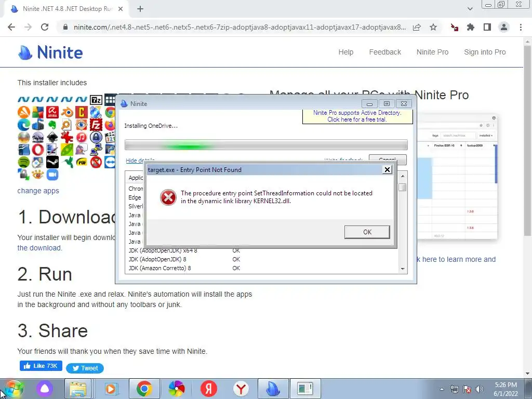
Task: Click the Blender icon in the app grid
Action: point(67,112)
